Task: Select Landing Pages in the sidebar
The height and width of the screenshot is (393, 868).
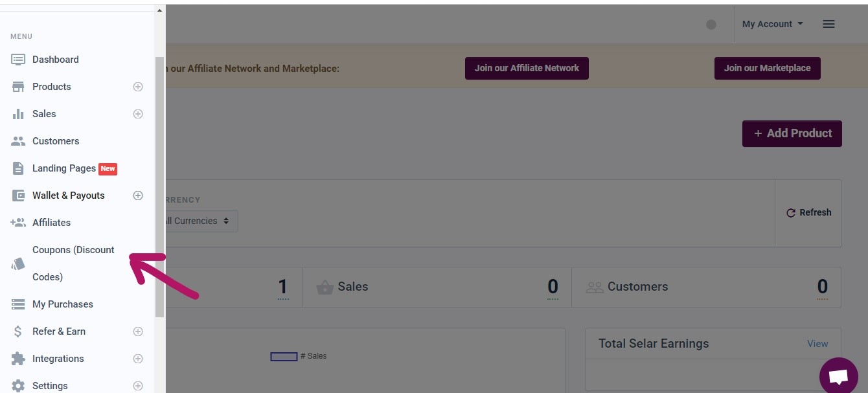Action: 65,168
